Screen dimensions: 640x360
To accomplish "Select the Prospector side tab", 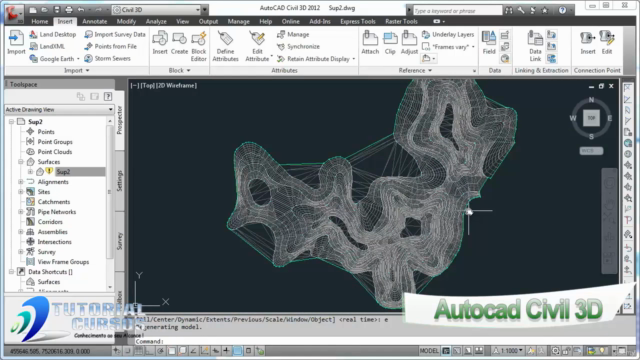I will click(120, 120).
